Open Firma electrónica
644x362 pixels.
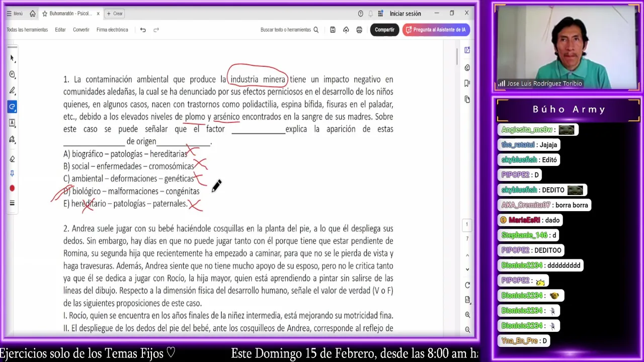click(112, 30)
